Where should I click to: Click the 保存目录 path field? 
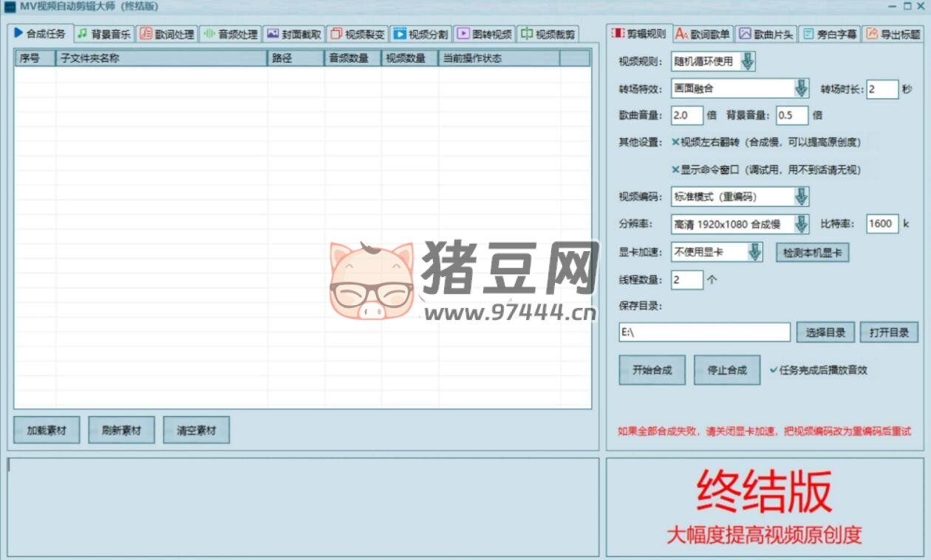click(704, 332)
